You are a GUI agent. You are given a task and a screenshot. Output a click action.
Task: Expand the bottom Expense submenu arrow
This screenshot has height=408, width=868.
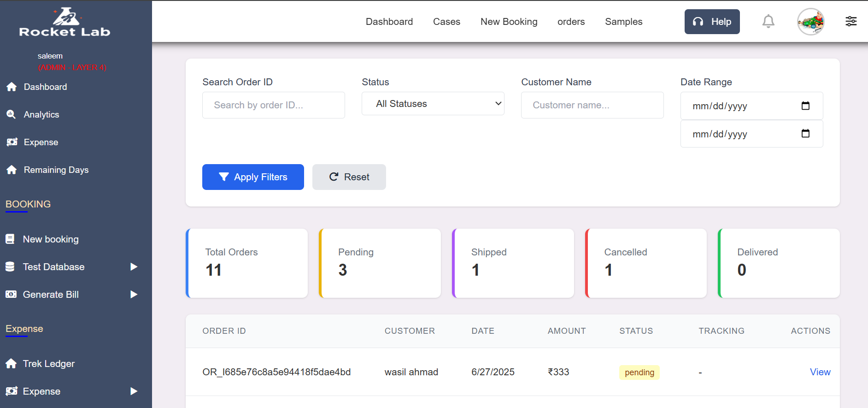pos(134,391)
